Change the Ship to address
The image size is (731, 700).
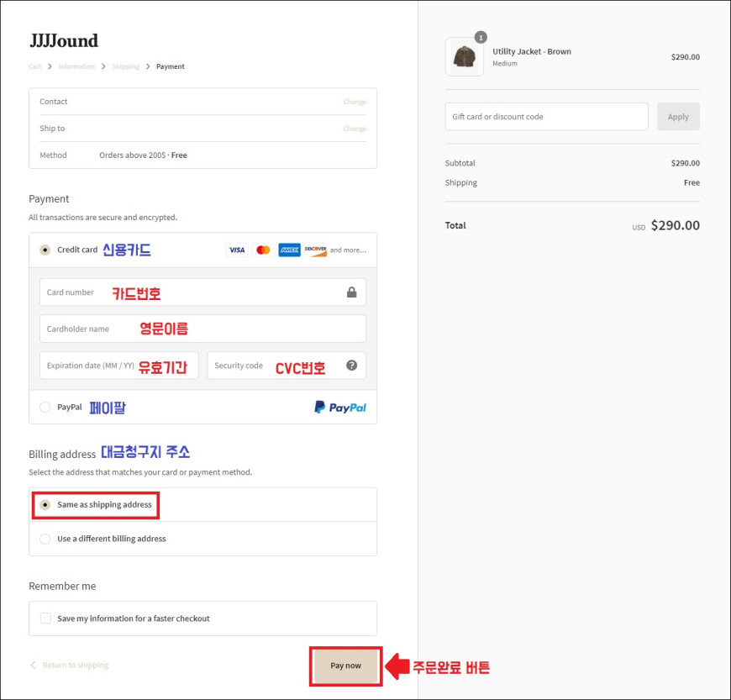click(355, 129)
